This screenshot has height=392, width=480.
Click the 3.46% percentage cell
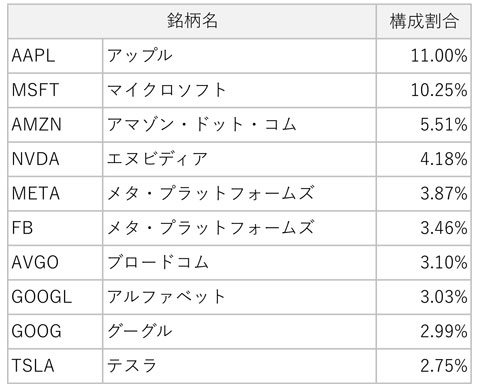(x=424, y=228)
